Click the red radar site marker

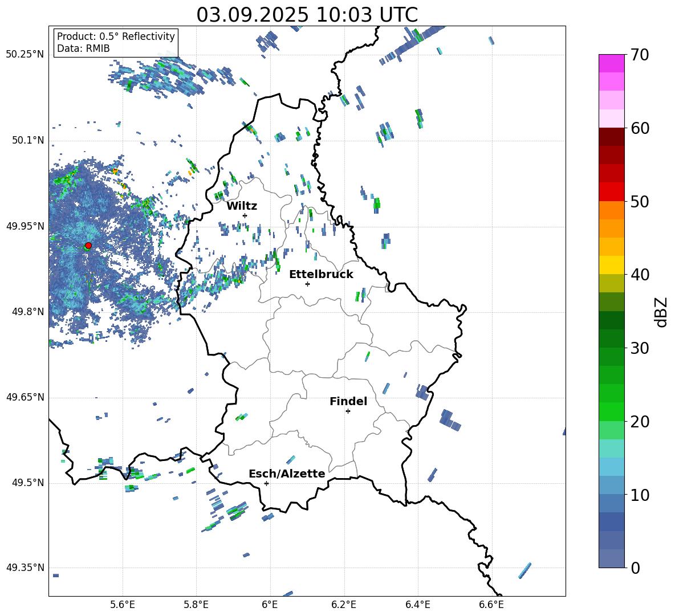[88, 246]
